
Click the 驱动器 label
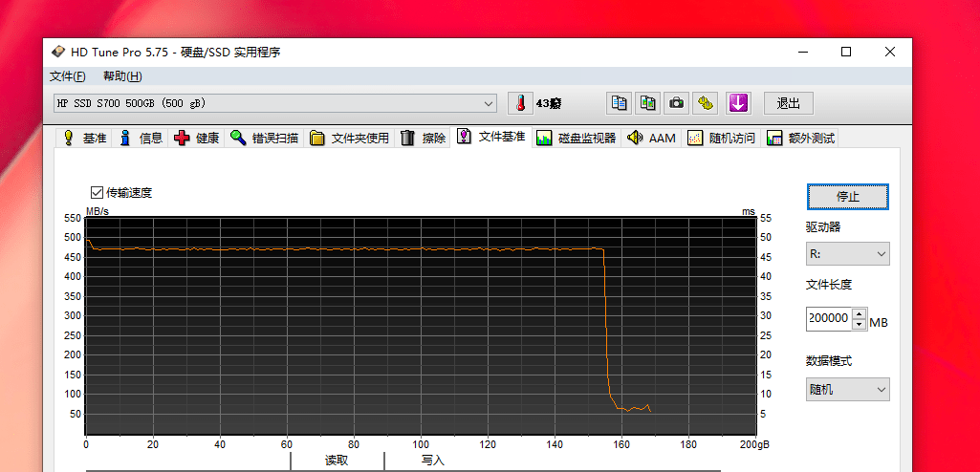(823, 227)
